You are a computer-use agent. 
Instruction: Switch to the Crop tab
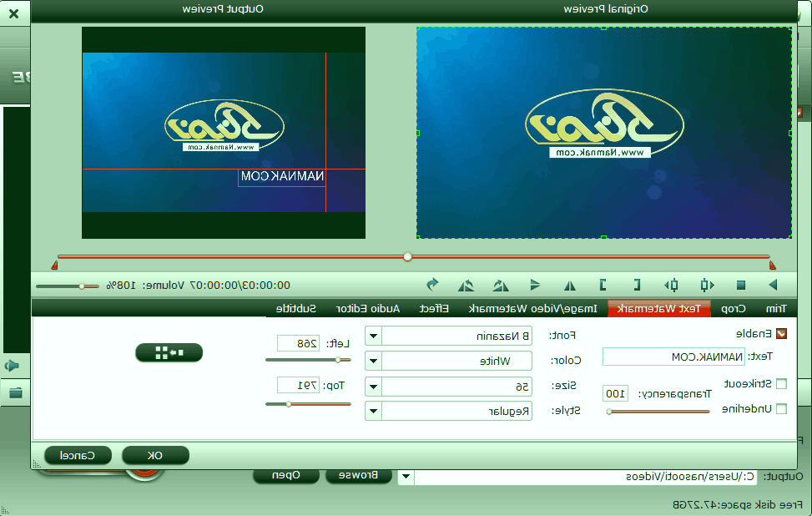coord(733,309)
